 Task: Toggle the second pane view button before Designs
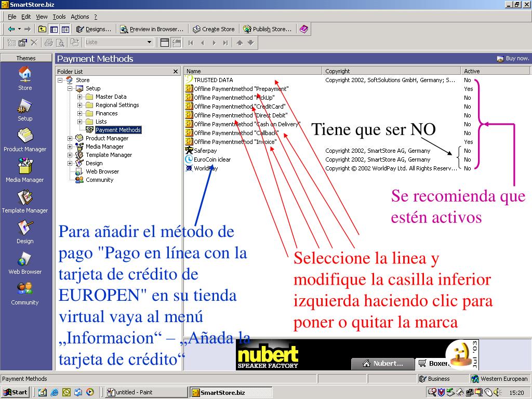(65, 29)
